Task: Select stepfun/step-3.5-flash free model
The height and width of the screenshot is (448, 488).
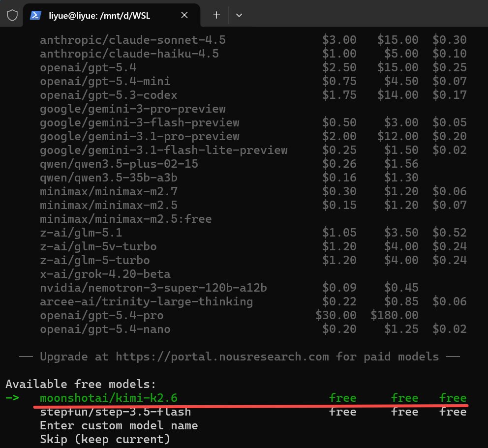Action: pos(253,412)
